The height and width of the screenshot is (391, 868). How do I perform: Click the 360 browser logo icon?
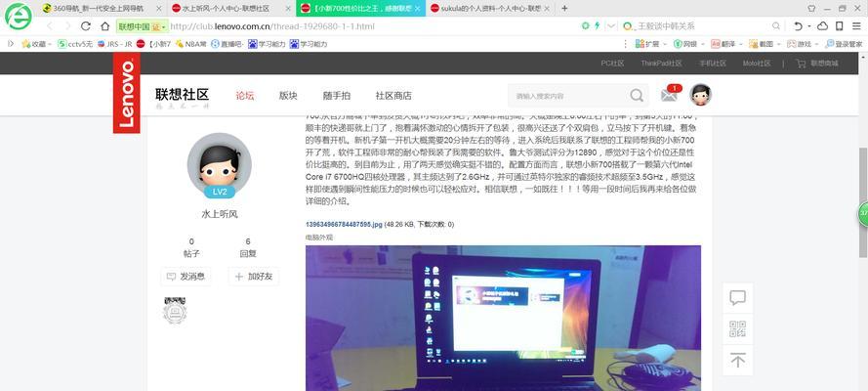pos(19,16)
